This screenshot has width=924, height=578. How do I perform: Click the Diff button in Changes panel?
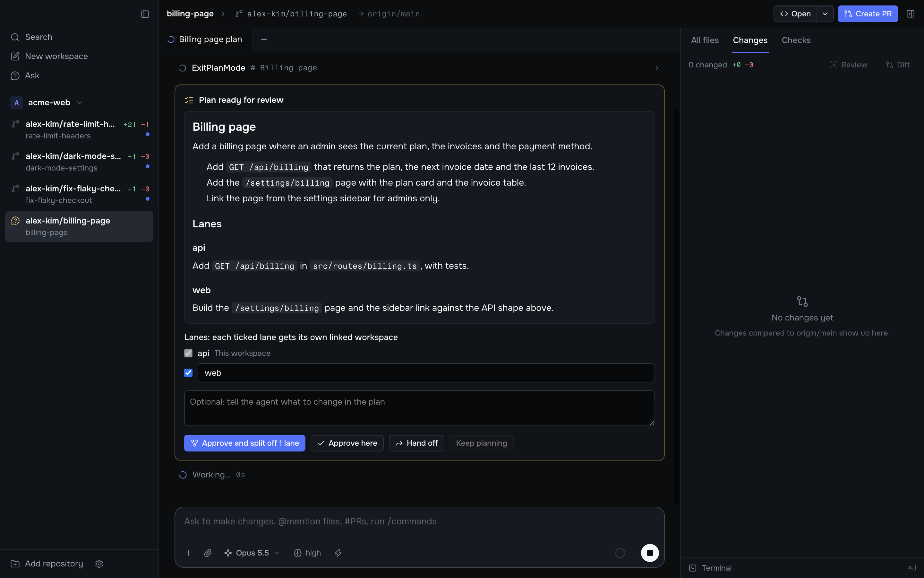[898, 65]
